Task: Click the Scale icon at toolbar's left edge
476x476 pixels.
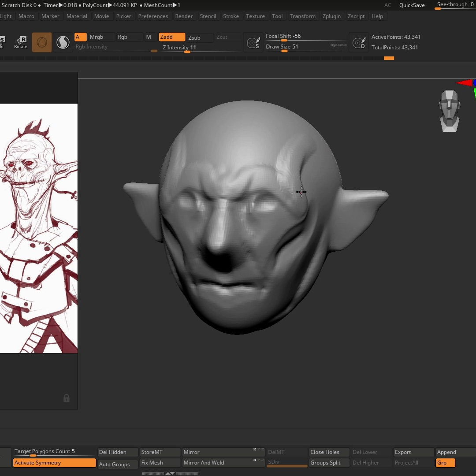Action: pyautogui.click(x=1, y=40)
